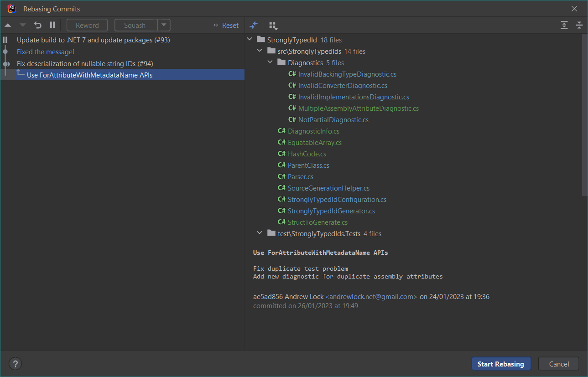Select NotPartialDiagnostic.cs file
The width and height of the screenshot is (588, 377).
tap(333, 120)
